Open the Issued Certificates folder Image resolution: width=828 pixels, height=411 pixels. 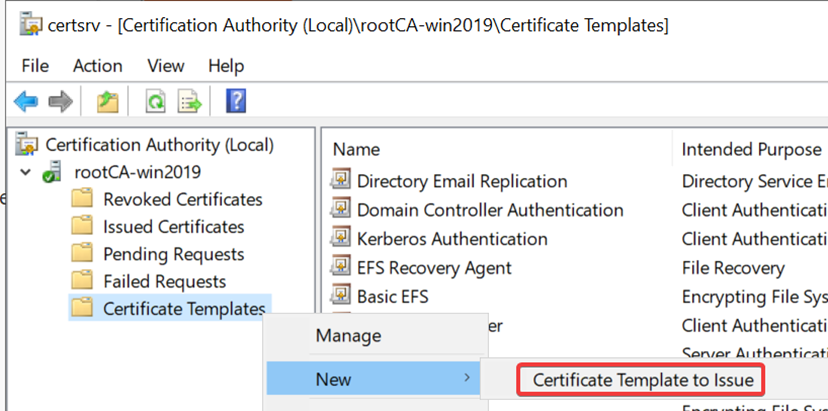pos(173,227)
